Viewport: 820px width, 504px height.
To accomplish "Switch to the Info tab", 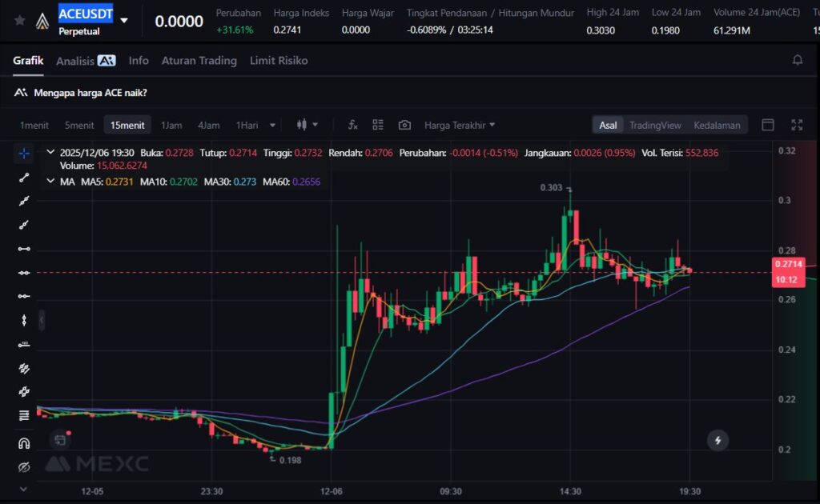I will pyautogui.click(x=139, y=61).
